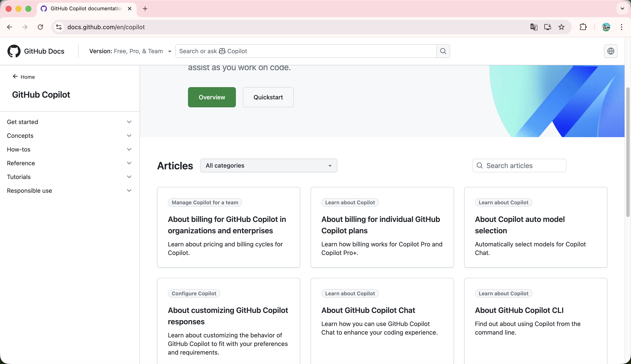Open a new browser tab
Screen dimensions: 631x364
145,9
